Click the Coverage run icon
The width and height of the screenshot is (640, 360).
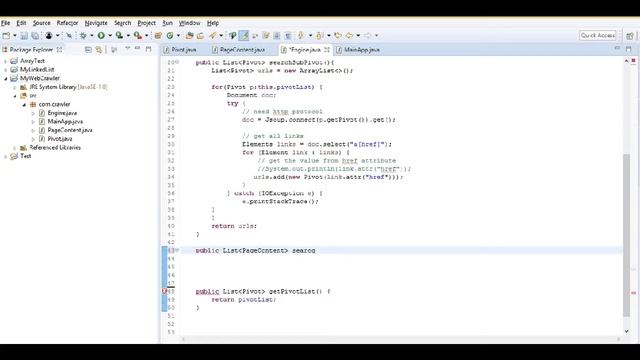click(x=119, y=36)
